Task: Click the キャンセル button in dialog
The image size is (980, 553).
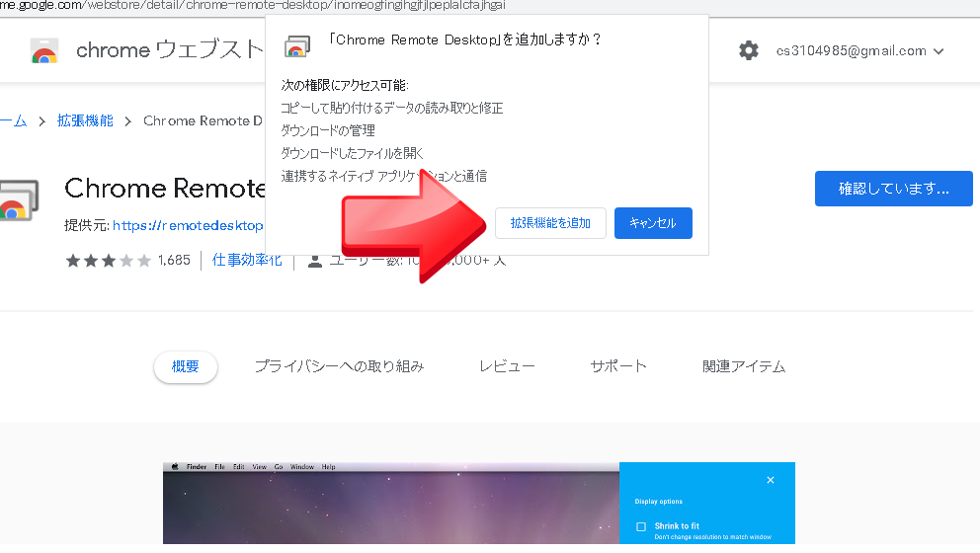Action: tap(653, 223)
